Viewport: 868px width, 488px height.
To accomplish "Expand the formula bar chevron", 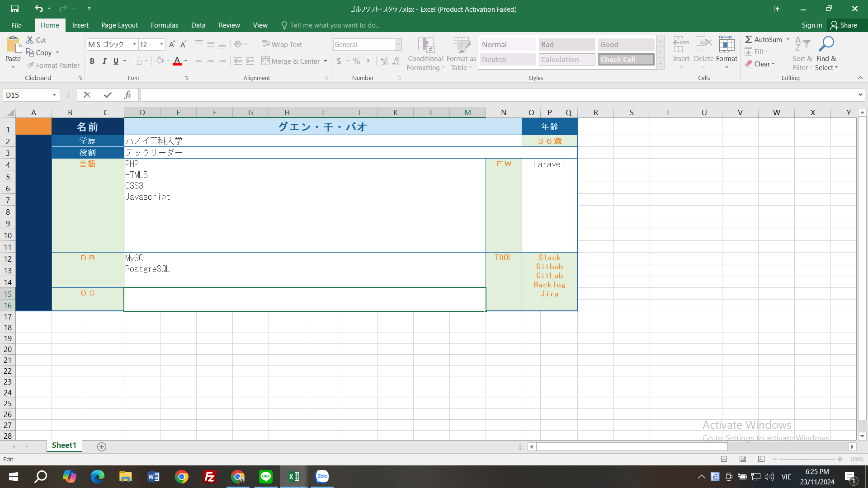I will point(860,95).
